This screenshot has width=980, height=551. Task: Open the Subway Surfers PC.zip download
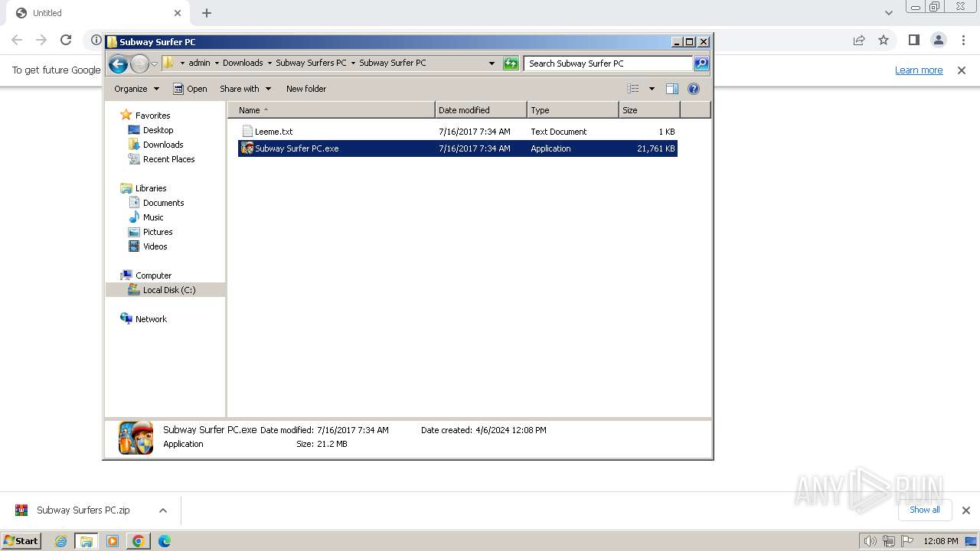[83, 510]
